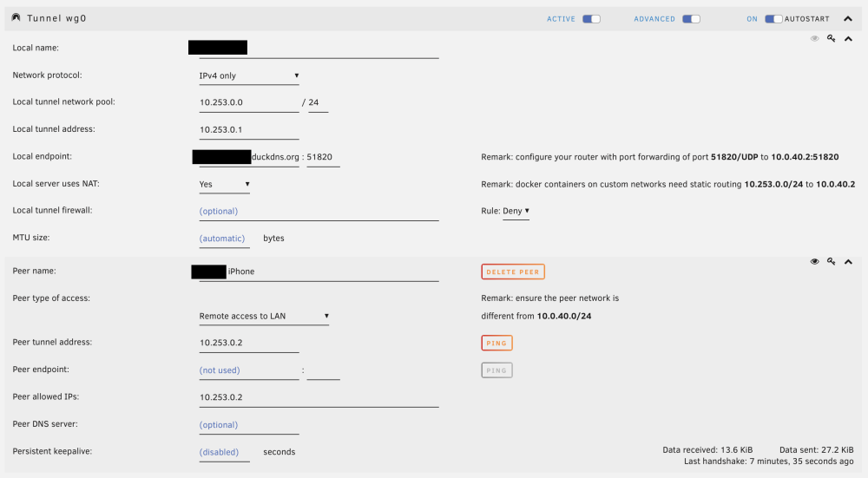868x478 pixels.
Task: Click the orange PING button for tunnel address
Action: pyautogui.click(x=496, y=343)
